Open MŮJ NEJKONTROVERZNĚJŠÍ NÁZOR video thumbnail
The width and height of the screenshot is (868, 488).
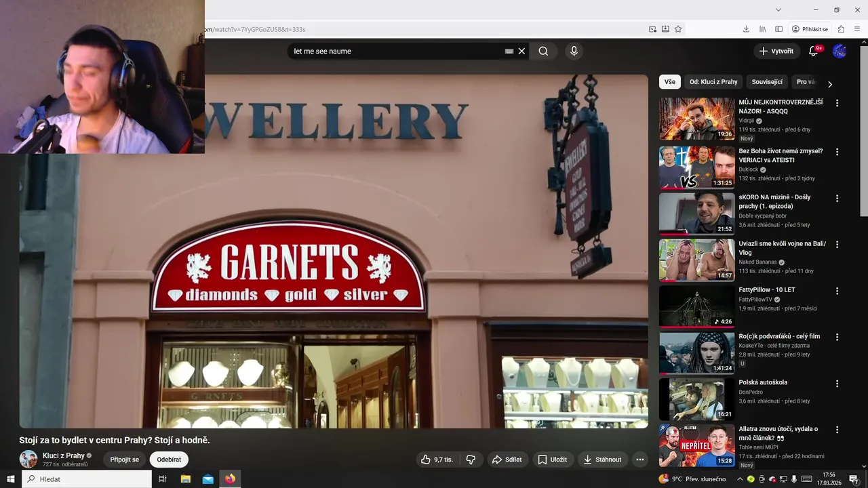pos(697,119)
